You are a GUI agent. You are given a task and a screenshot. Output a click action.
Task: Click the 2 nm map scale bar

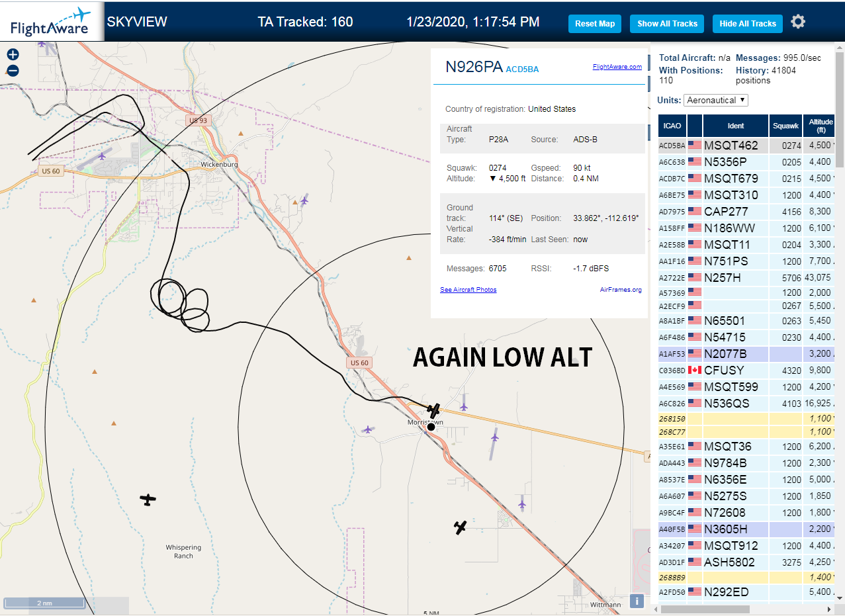pyautogui.click(x=44, y=603)
